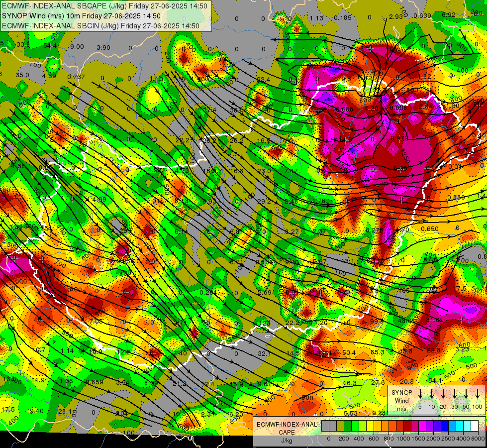Click the '100' label in the wind legend
This screenshot has width=487, height=448.
pos(478,407)
